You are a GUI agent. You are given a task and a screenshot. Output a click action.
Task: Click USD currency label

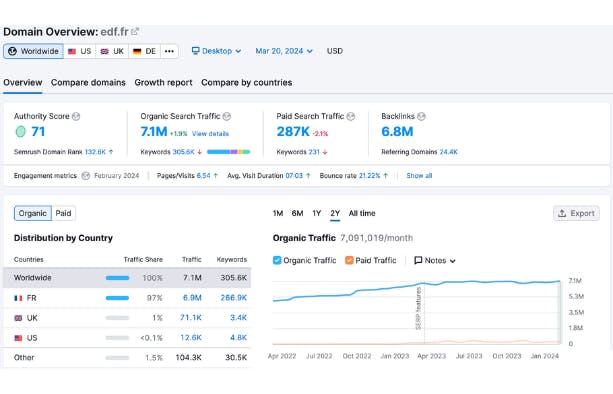335,51
